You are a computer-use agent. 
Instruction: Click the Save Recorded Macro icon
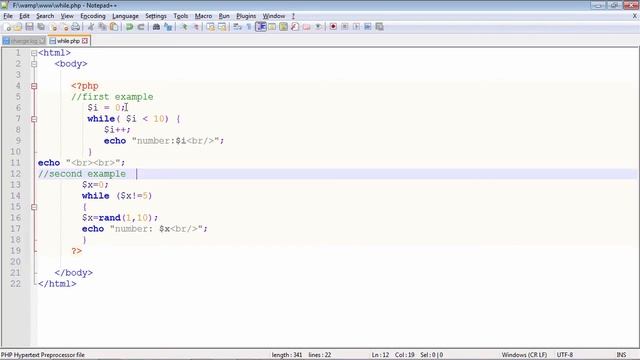[379, 27]
